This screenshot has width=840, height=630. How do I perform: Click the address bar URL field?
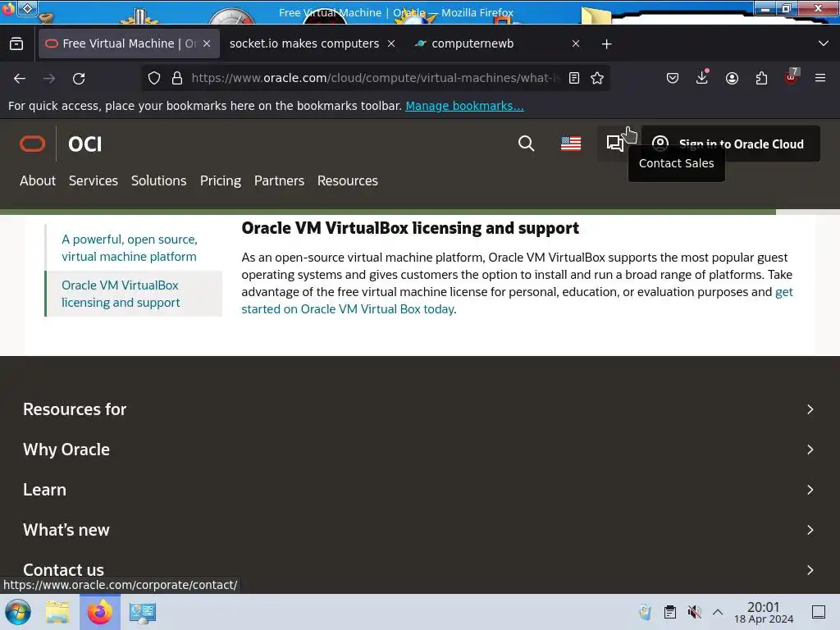point(375,78)
